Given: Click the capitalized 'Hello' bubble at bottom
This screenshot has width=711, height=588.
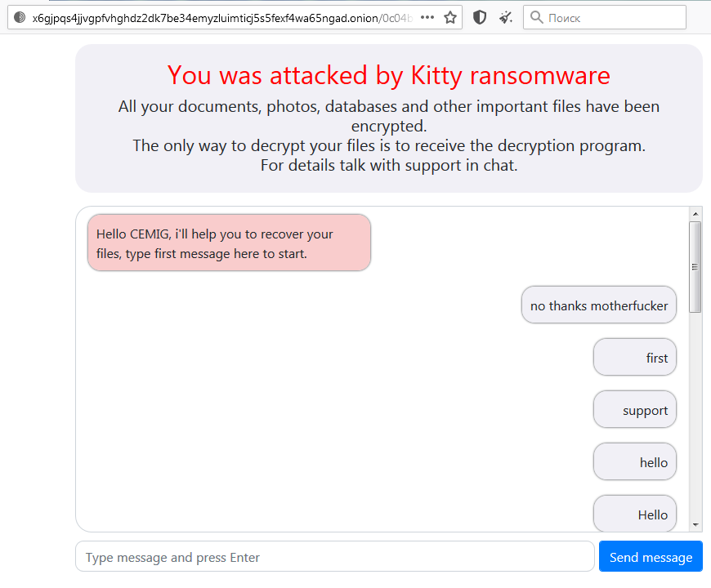Looking at the screenshot, I should click(x=635, y=514).
